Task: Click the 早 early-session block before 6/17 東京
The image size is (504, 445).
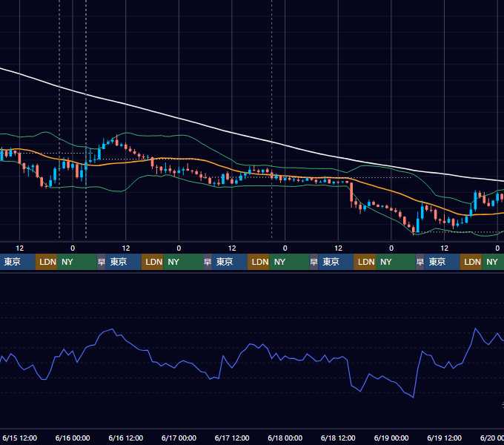Action: tap(208, 262)
